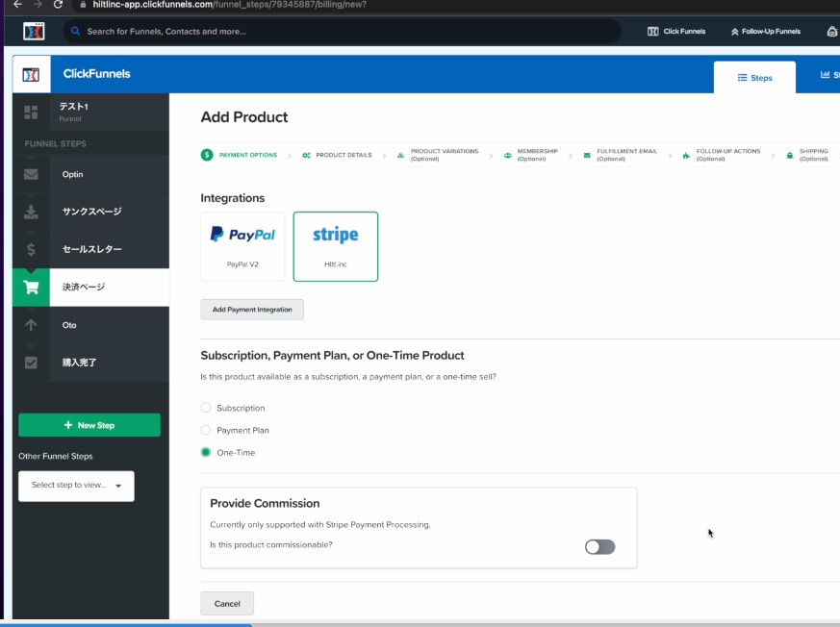
Task: Go to the Payment Options wizard step
Action: [248, 155]
